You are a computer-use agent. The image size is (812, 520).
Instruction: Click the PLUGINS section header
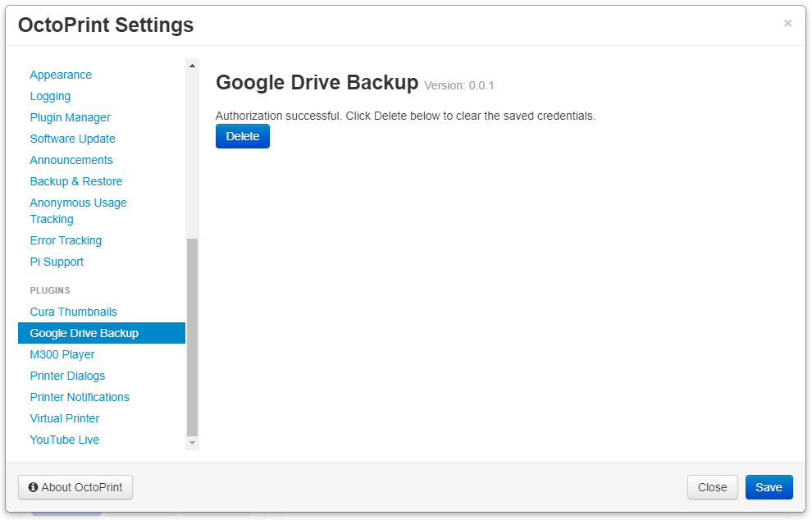click(x=50, y=290)
